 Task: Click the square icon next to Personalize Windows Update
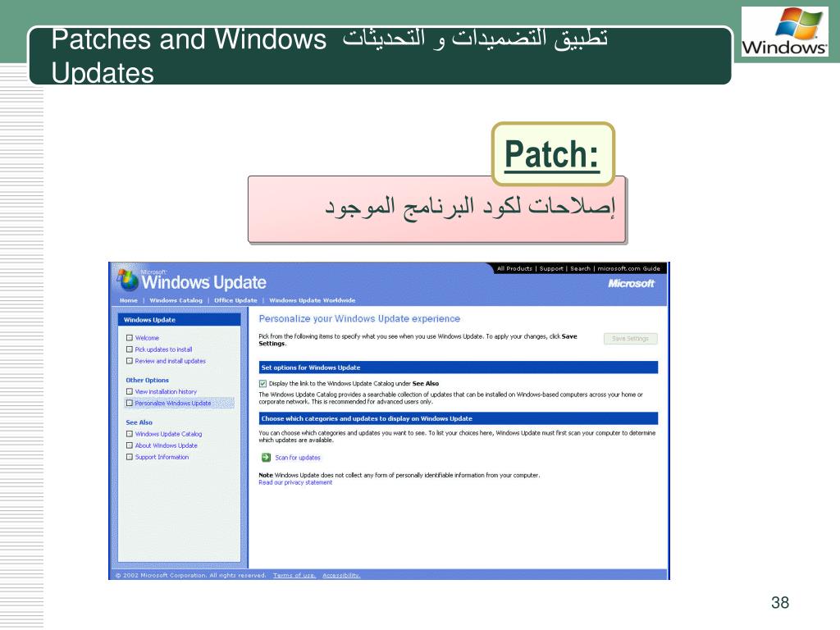[129, 403]
